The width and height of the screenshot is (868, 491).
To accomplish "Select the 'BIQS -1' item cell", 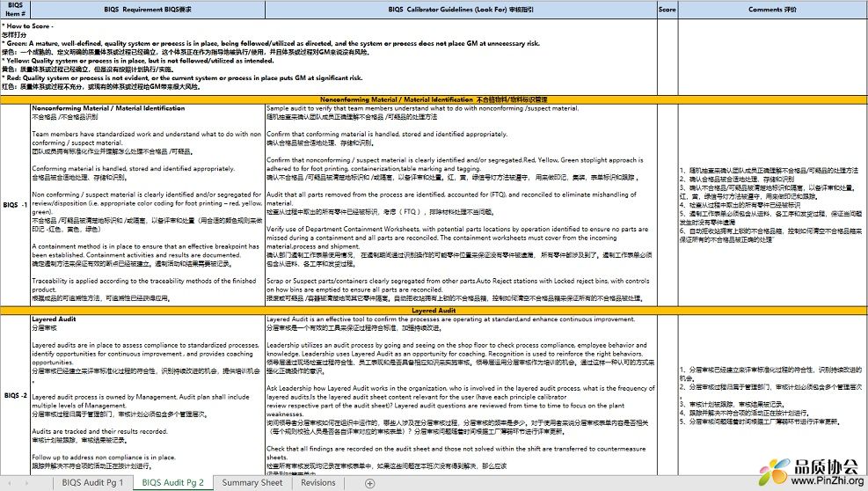I will click(x=16, y=204).
